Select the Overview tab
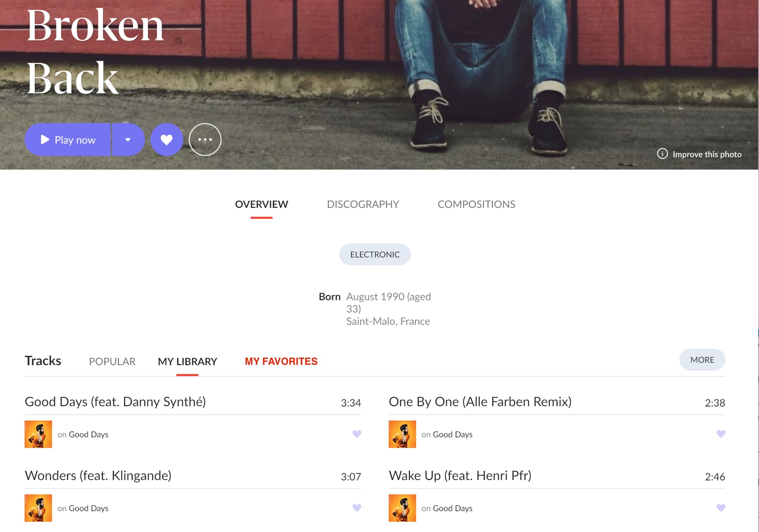The height and width of the screenshot is (532, 759). point(261,204)
